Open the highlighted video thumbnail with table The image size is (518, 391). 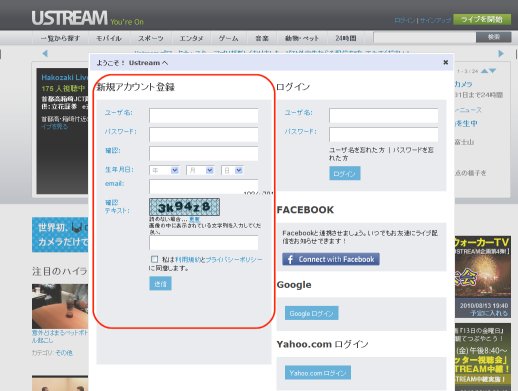pos(60,306)
